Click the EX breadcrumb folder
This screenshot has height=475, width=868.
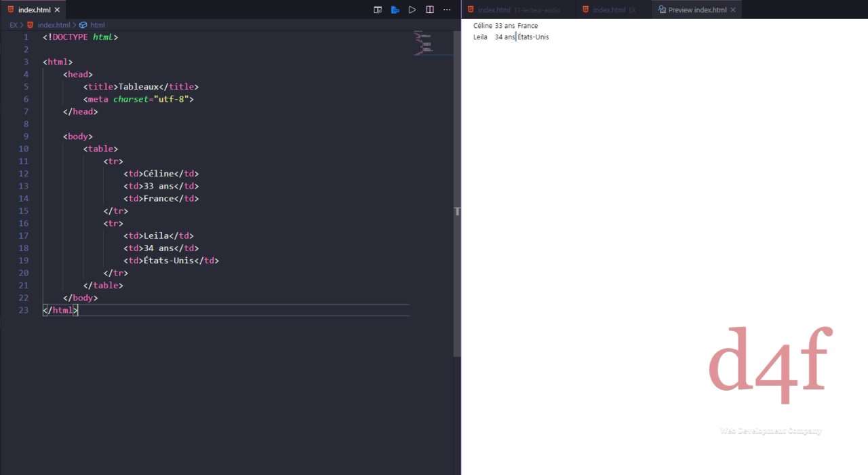(x=13, y=25)
